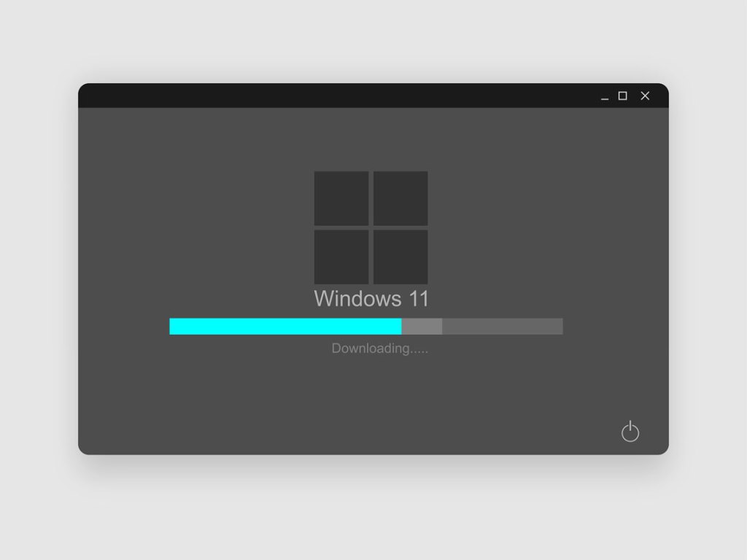Minimize the installer window

(604, 96)
